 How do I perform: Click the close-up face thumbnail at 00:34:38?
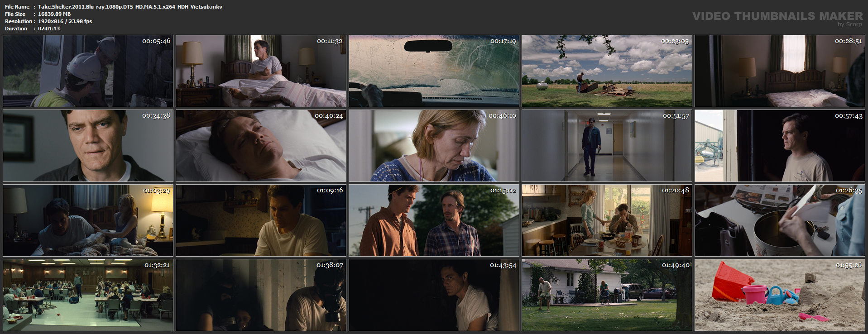[88, 146]
